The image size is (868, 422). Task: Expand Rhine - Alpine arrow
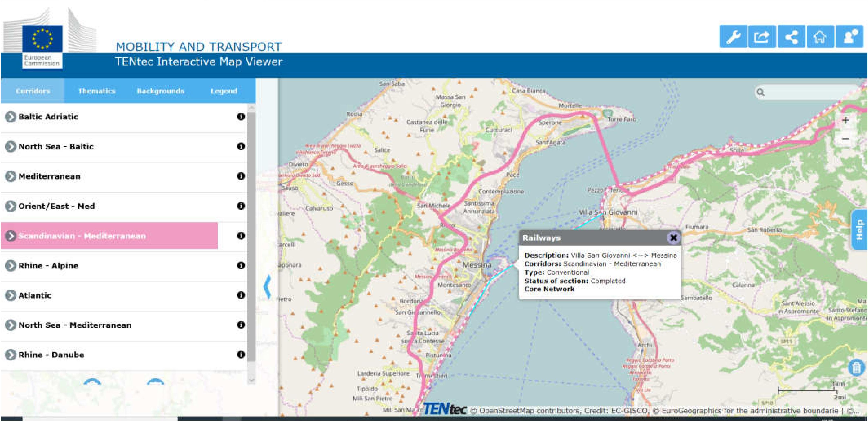[11, 266]
